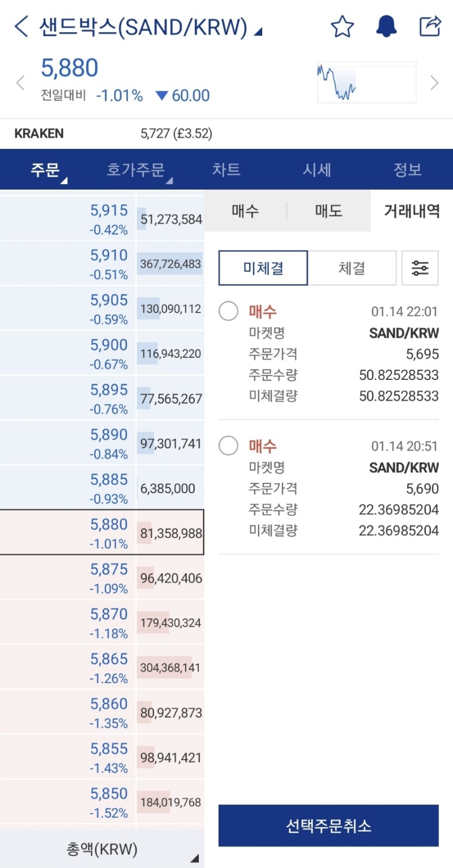Tap the back arrow beside 샌드박스 title
This screenshot has height=868, width=453.
pos(21,27)
